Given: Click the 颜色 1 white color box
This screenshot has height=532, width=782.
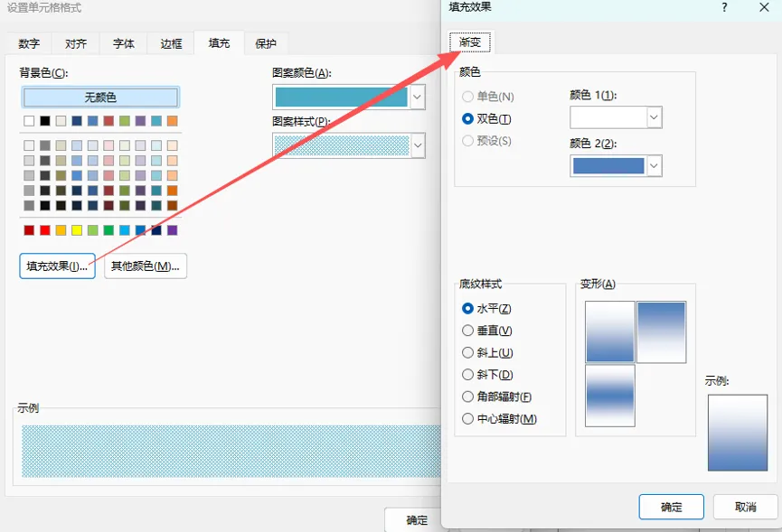Looking at the screenshot, I should [608, 117].
